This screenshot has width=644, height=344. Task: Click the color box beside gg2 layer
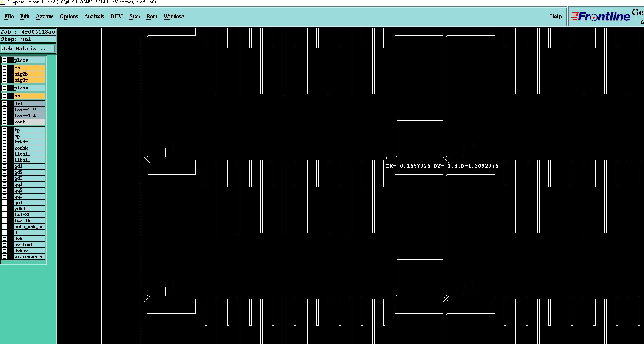click(11, 190)
